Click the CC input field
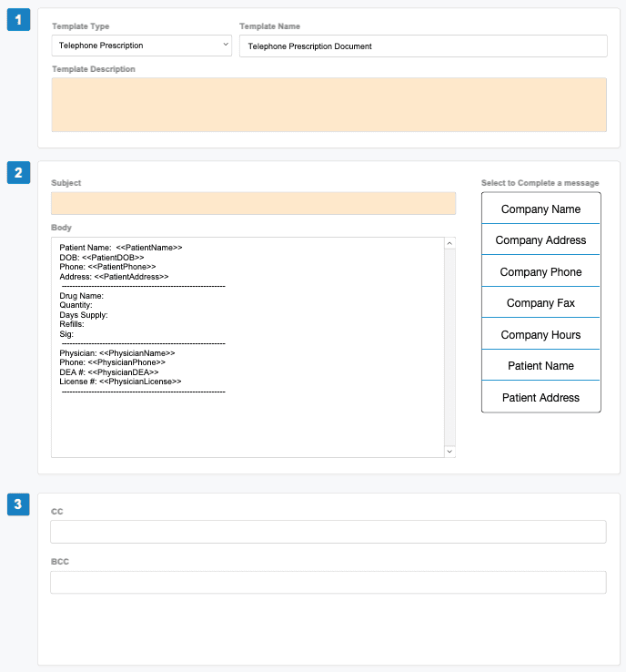The height and width of the screenshot is (672, 626). 328,532
